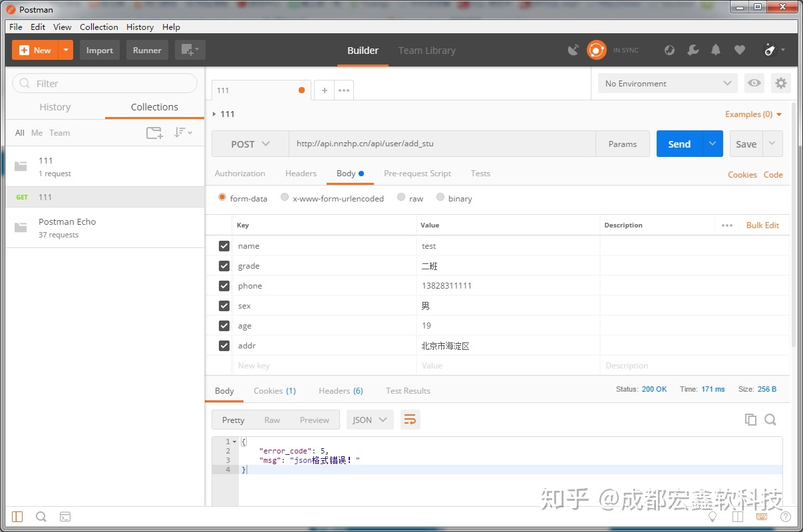803x532 pixels.
Task: Open manage environments gear icon
Action: click(781, 83)
